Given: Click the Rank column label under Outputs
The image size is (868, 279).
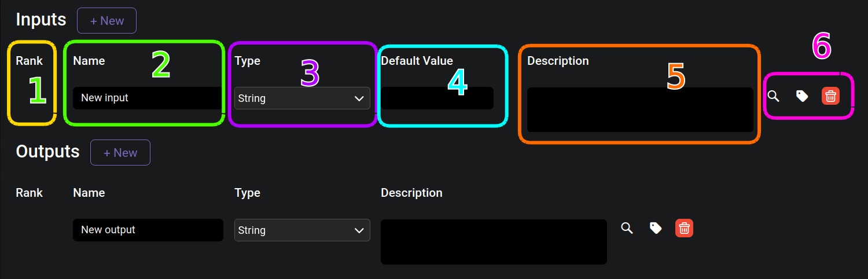Looking at the screenshot, I should pyautogui.click(x=29, y=193).
